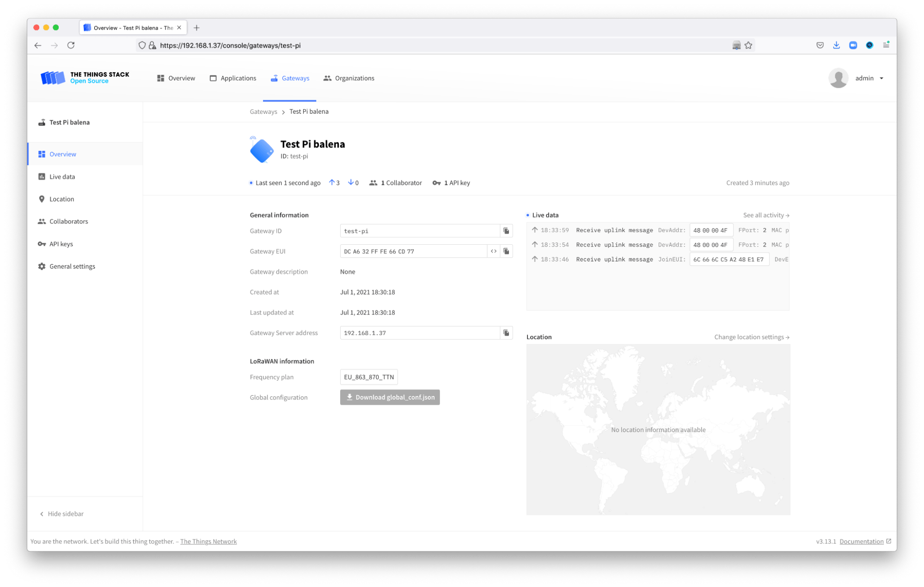Click Gateways breadcrumb link

click(263, 111)
